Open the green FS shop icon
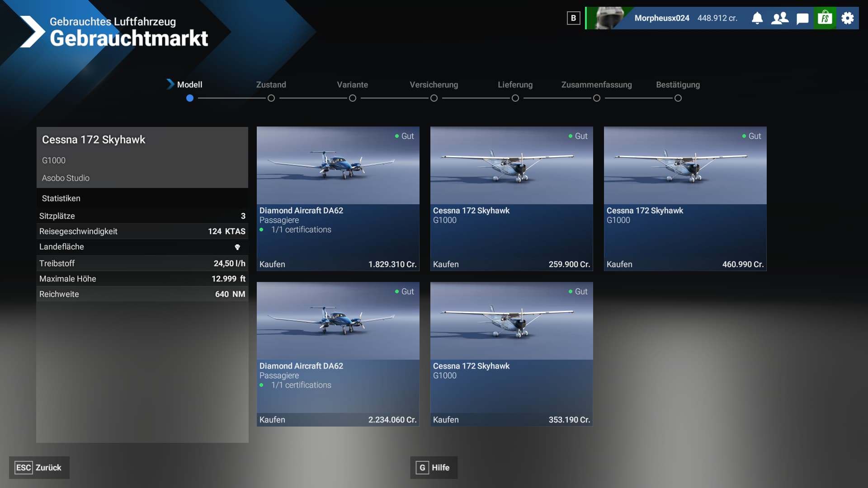 click(x=825, y=18)
